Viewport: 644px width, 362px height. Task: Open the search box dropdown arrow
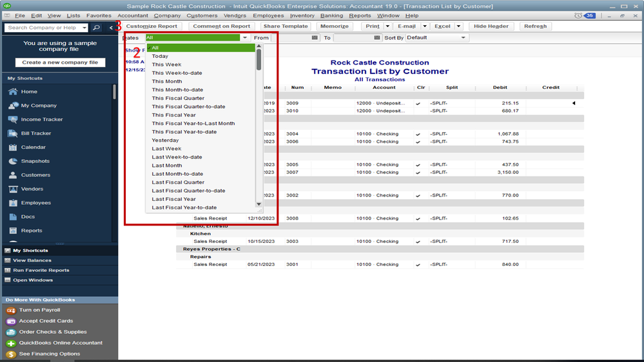[84, 28]
